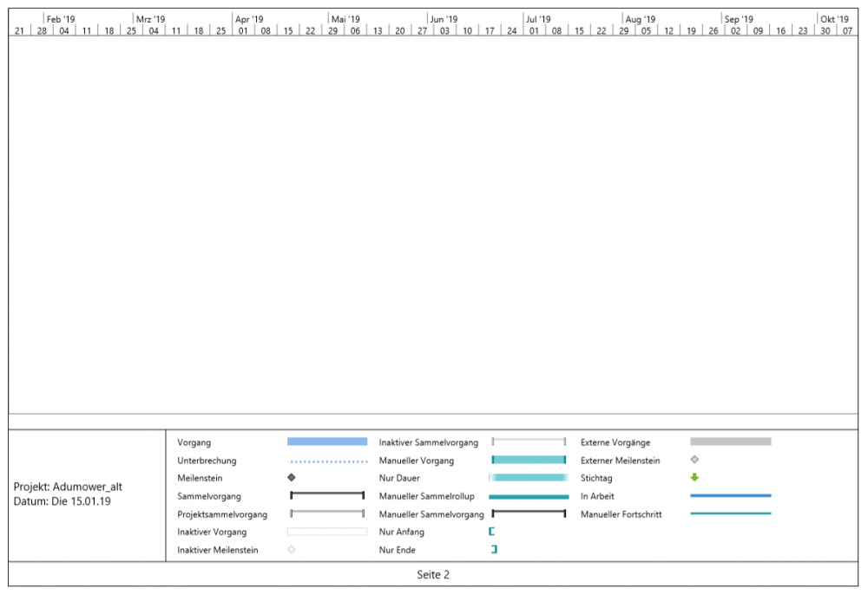The height and width of the screenshot is (595, 868).
Task: Select the gray Externer Meilenstein diamond
Action: (694, 460)
